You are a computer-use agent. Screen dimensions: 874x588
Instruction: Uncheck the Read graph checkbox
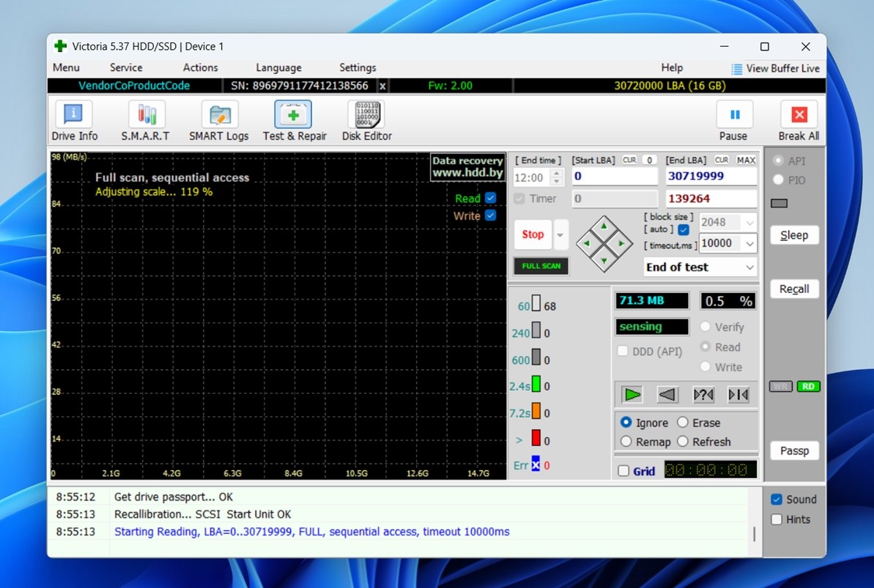coord(491,198)
